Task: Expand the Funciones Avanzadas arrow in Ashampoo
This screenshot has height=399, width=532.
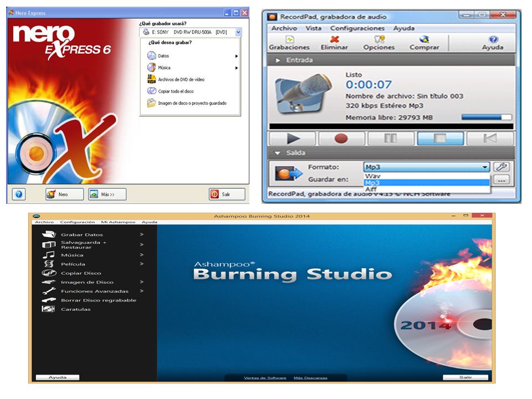Action: [141, 291]
